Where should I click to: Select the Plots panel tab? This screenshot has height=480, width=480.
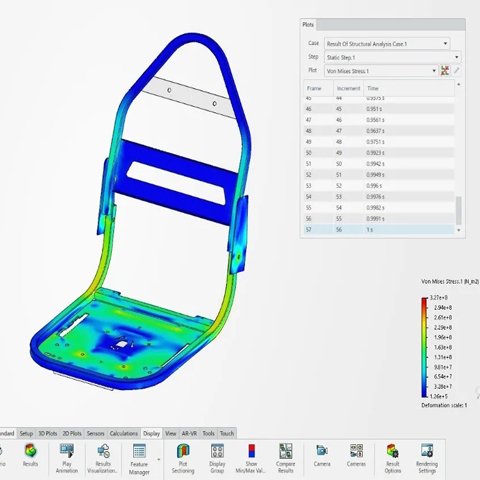pos(308,25)
